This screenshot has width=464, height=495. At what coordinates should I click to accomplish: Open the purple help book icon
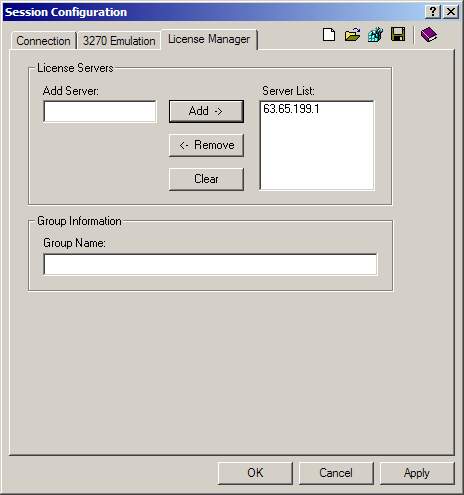(429, 35)
